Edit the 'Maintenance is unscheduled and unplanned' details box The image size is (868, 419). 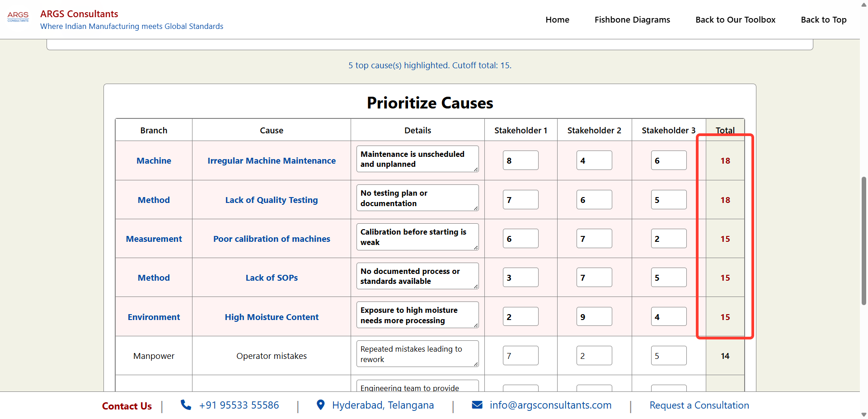coord(418,159)
